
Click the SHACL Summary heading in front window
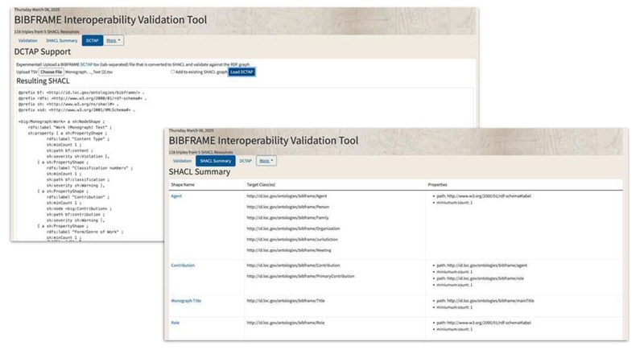[199, 172]
